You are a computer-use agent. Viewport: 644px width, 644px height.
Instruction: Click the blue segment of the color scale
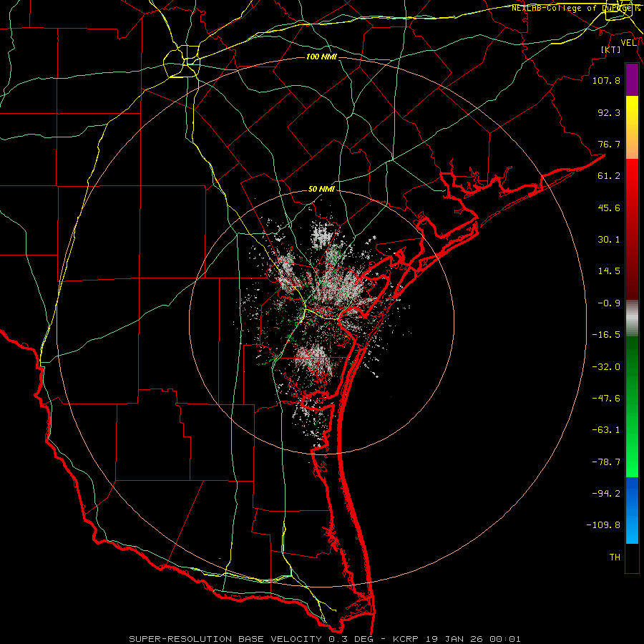click(x=632, y=510)
